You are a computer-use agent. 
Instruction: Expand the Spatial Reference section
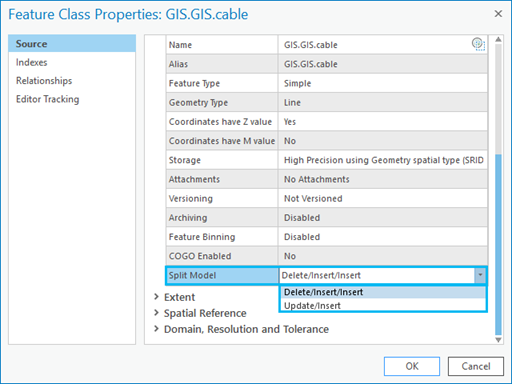156,313
